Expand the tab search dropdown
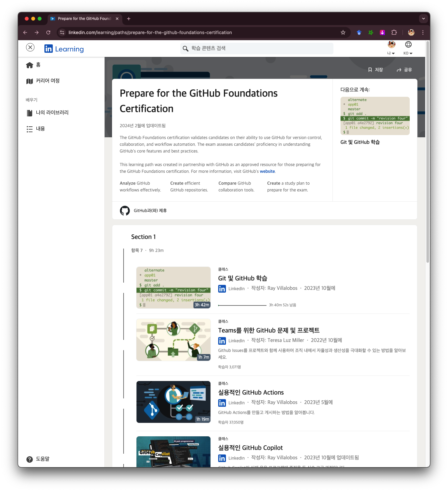Image resolution: width=448 pixels, height=491 pixels. [424, 19]
